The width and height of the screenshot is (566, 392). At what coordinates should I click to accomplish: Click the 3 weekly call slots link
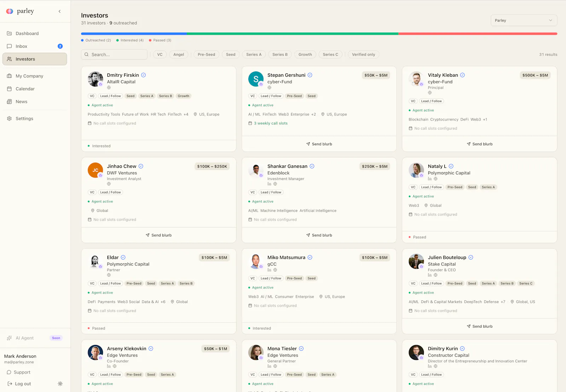(271, 123)
